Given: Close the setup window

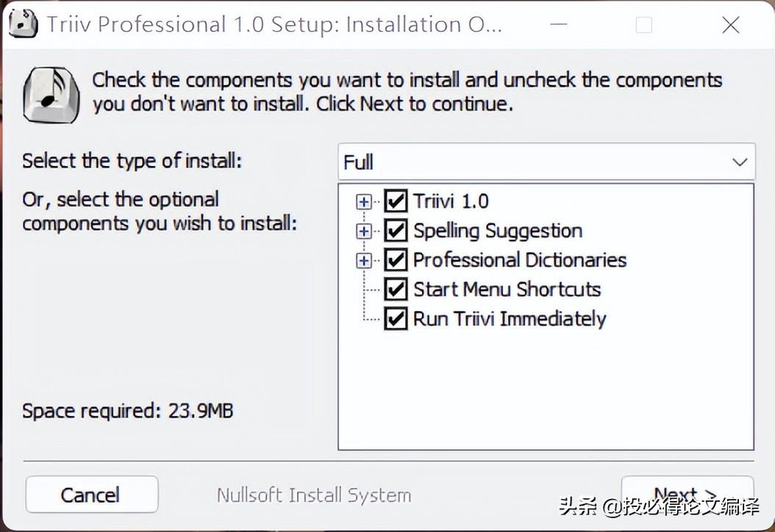Looking at the screenshot, I should [x=730, y=25].
